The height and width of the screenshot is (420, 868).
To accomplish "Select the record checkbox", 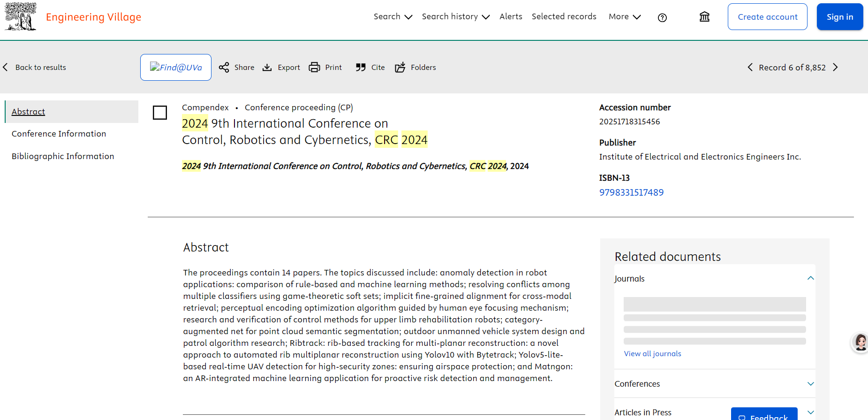I will point(160,113).
